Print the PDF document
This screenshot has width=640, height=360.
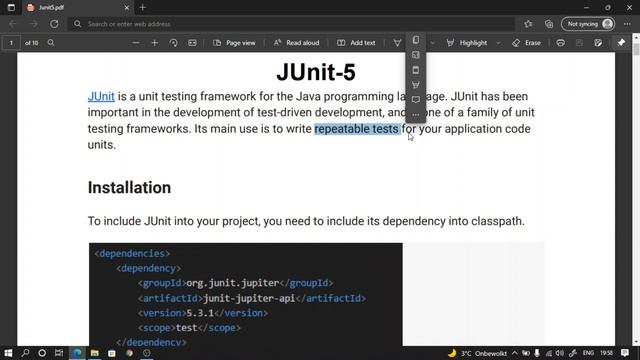(x=561, y=42)
